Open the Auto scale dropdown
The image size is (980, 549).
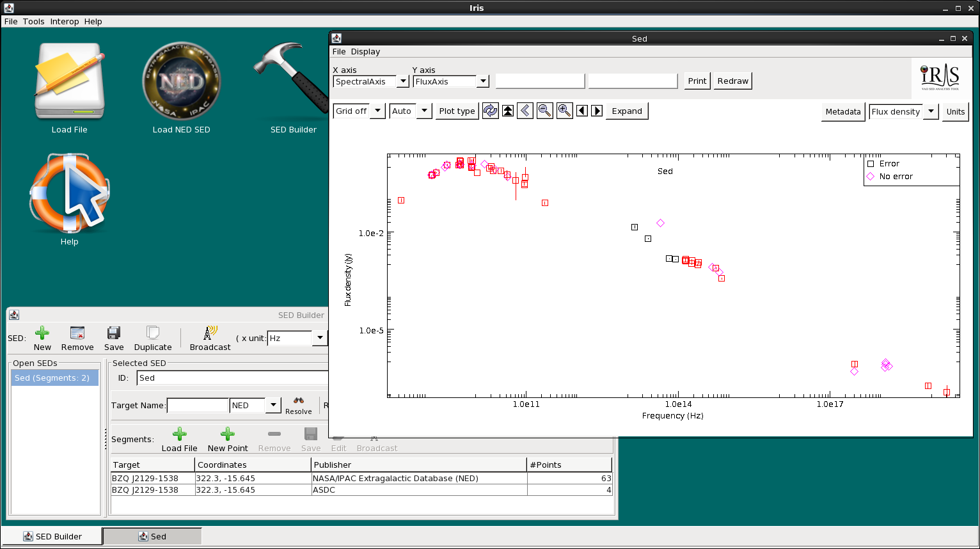pos(425,111)
